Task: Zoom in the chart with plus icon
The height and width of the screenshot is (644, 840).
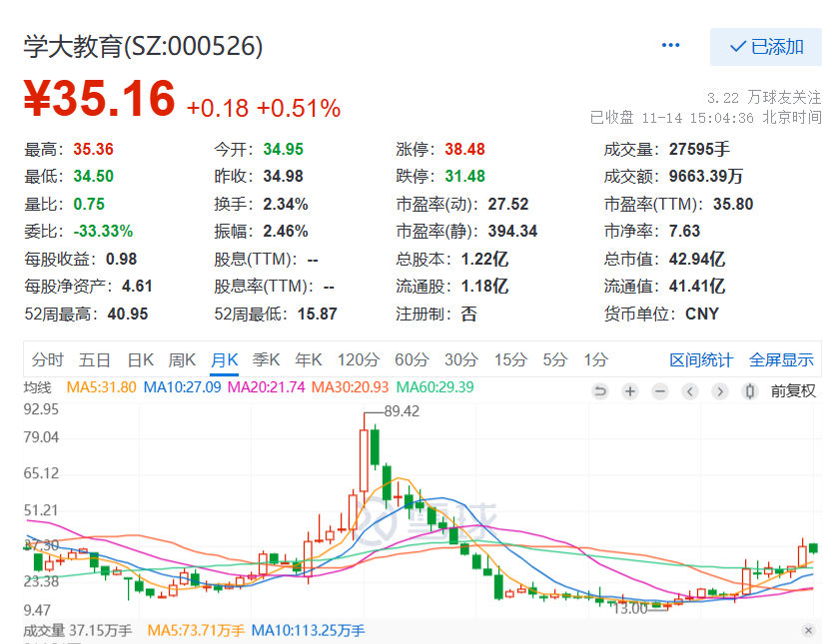Action: (630, 391)
